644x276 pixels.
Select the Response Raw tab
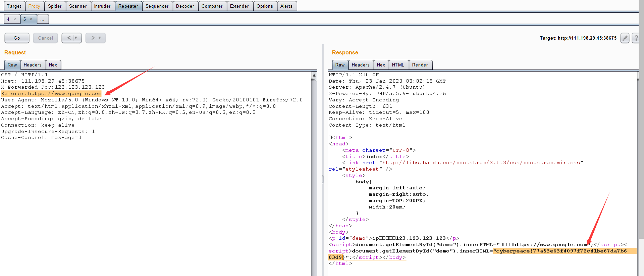point(340,65)
